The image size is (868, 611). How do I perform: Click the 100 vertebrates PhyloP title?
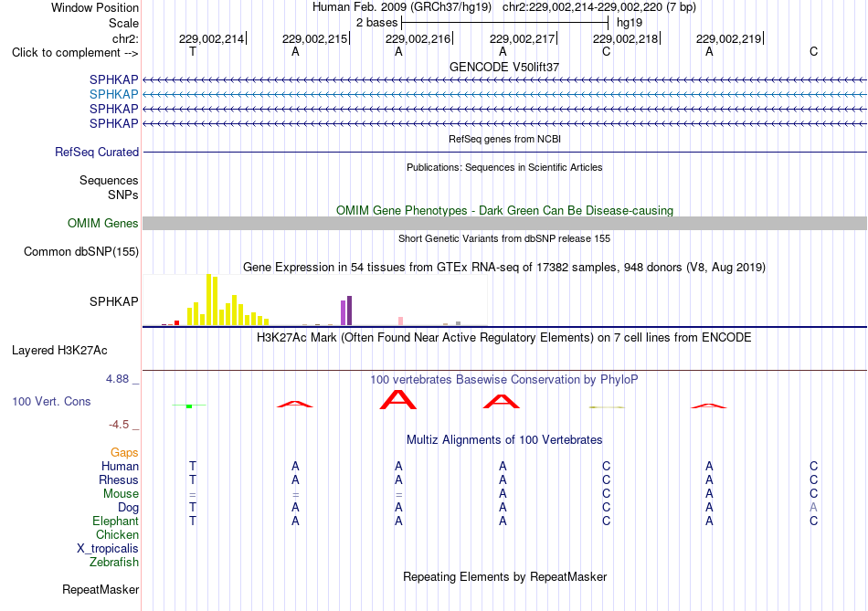504,380
